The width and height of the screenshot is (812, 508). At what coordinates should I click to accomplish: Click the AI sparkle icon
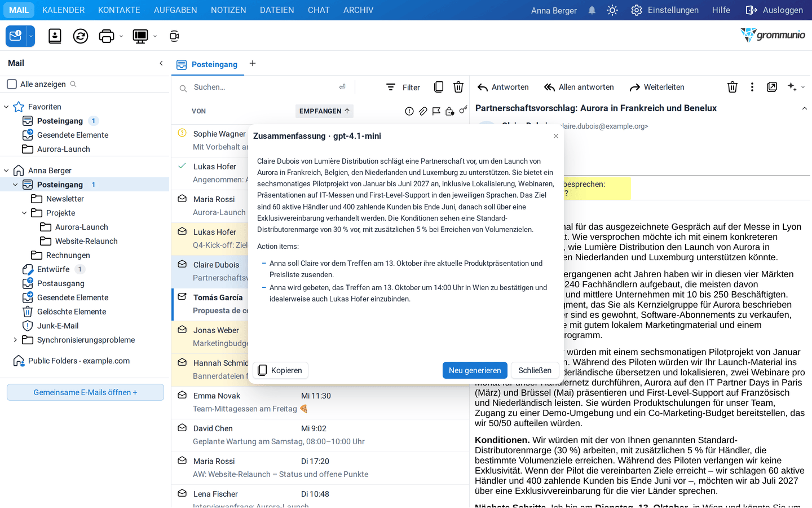[792, 87]
